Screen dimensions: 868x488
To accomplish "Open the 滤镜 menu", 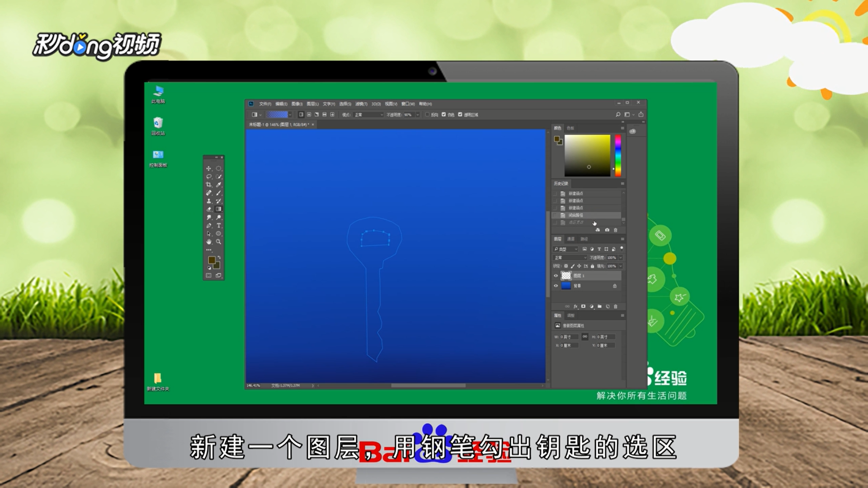I will point(361,104).
